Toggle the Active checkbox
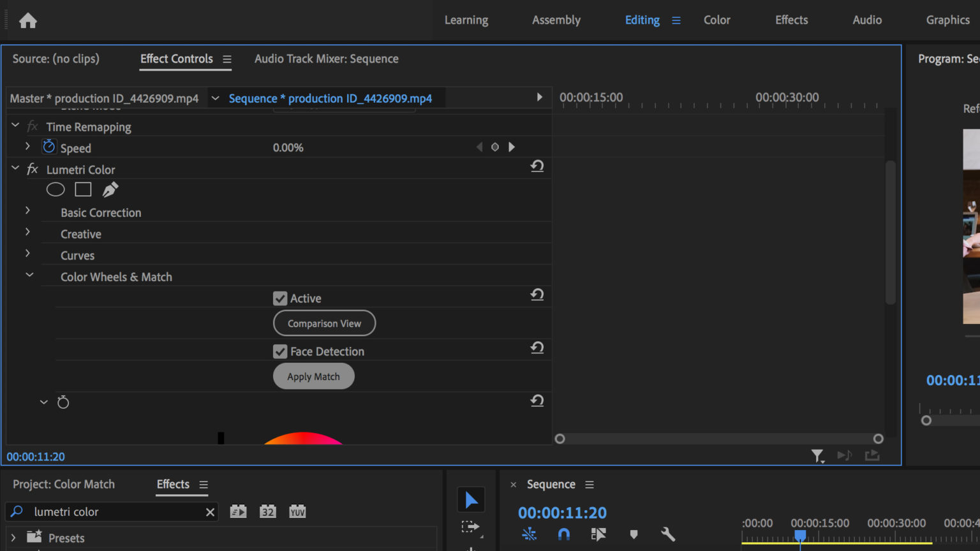Image resolution: width=980 pixels, height=551 pixels. tap(280, 298)
